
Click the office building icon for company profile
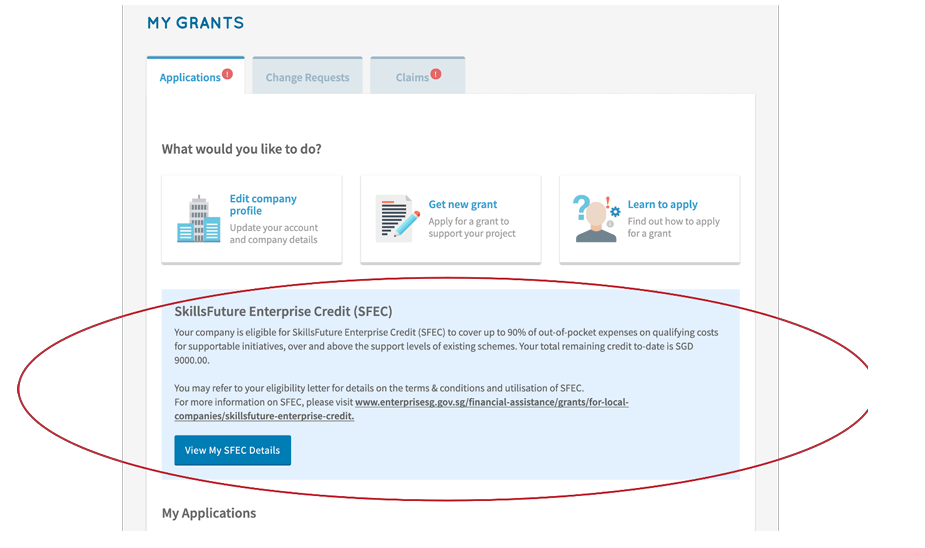tap(198, 219)
